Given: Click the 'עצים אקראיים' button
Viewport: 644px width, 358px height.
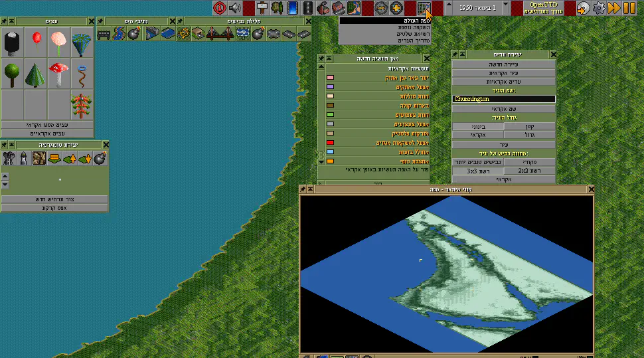Looking at the screenshot, I should coord(47,133).
